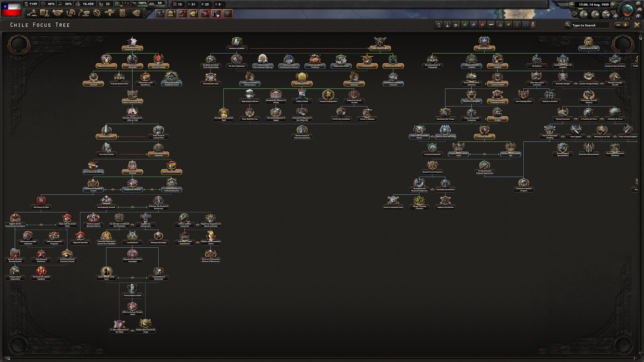The height and width of the screenshot is (362, 644).
Task: Toggle the green star focus filter
Action: (465, 25)
